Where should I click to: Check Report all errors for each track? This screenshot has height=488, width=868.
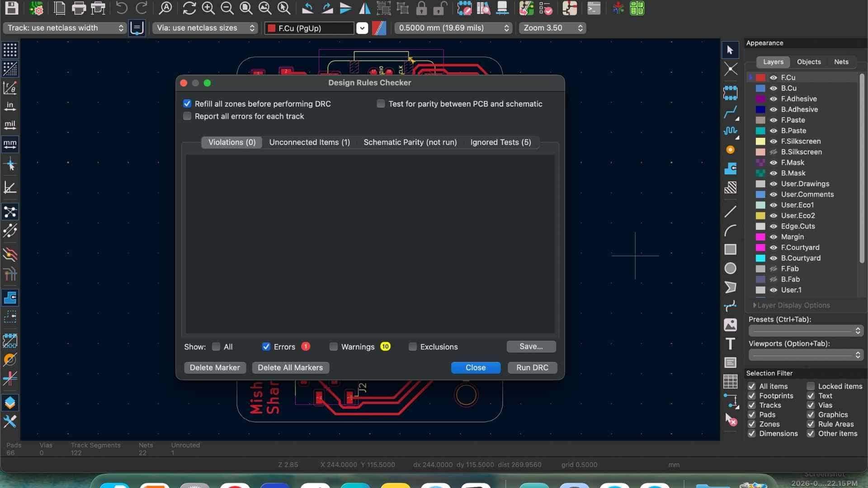(x=187, y=117)
